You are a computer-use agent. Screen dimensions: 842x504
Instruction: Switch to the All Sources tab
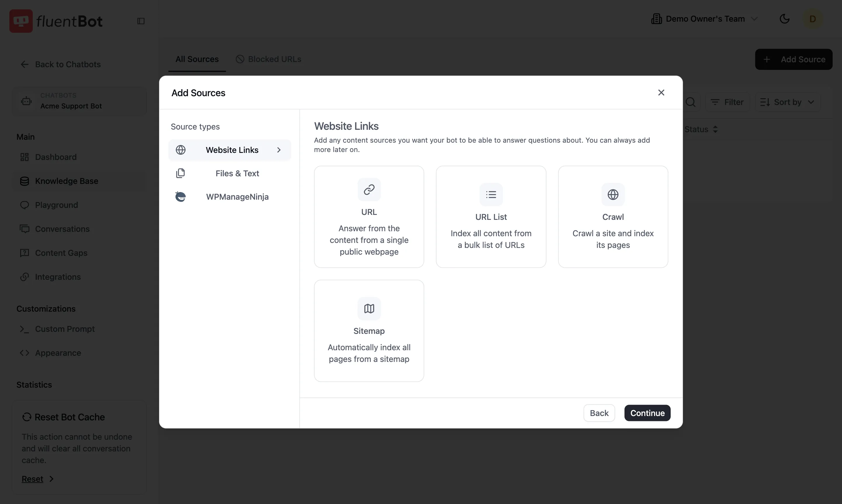tap(197, 59)
